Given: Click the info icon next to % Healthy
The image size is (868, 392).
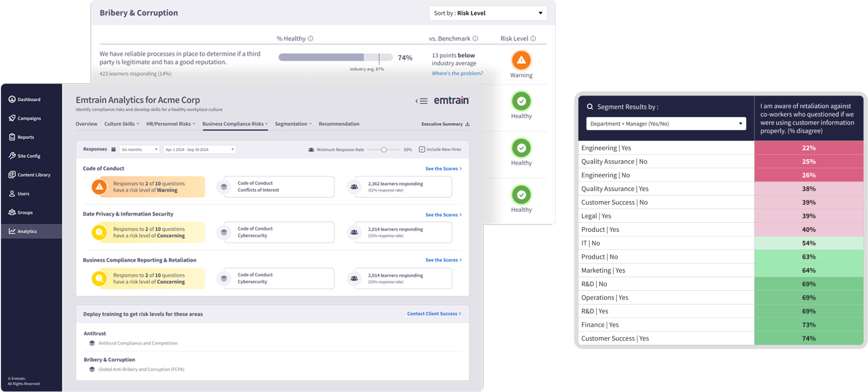Looking at the screenshot, I should pyautogui.click(x=311, y=39).
